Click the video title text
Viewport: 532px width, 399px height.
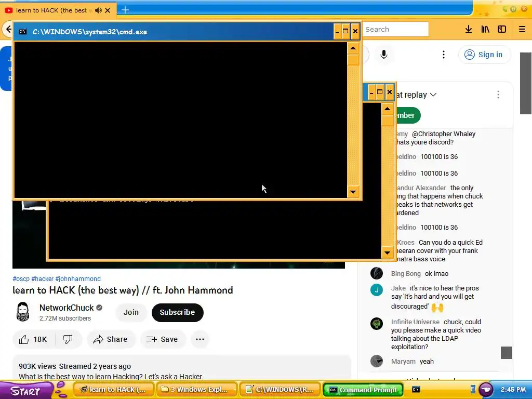click(123, 290)
